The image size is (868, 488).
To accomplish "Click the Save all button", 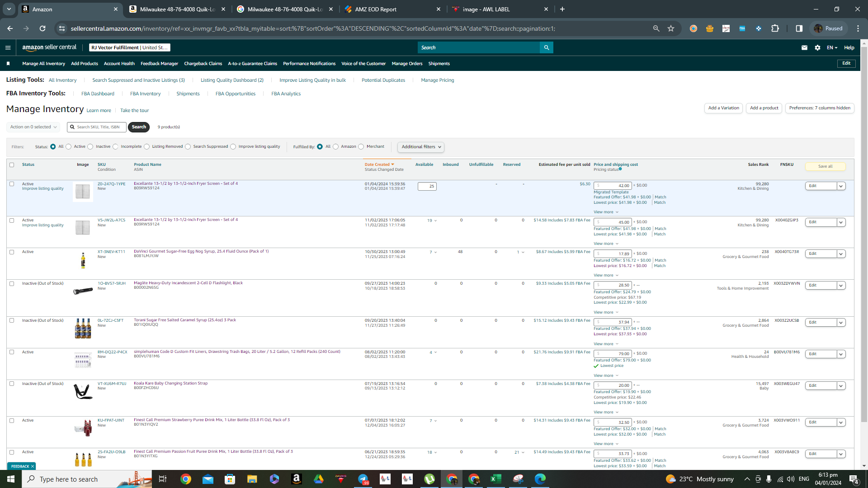I will click(825, 167).
